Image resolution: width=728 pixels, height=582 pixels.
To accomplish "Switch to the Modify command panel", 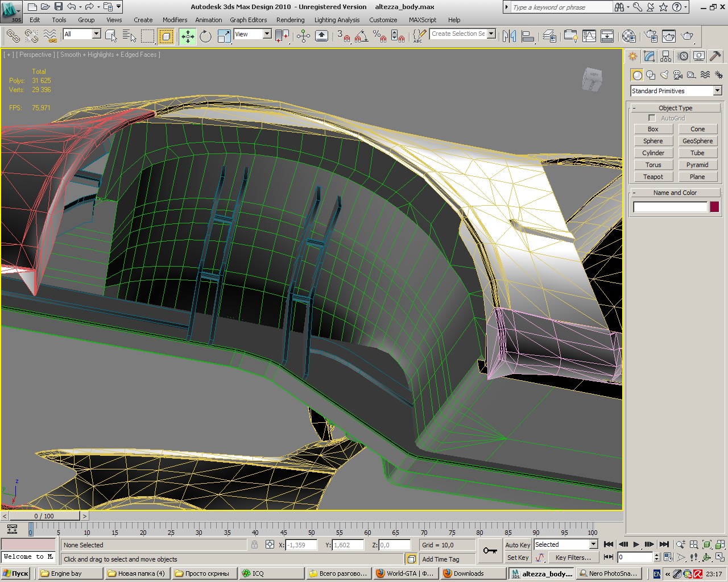I will [650, 56].
